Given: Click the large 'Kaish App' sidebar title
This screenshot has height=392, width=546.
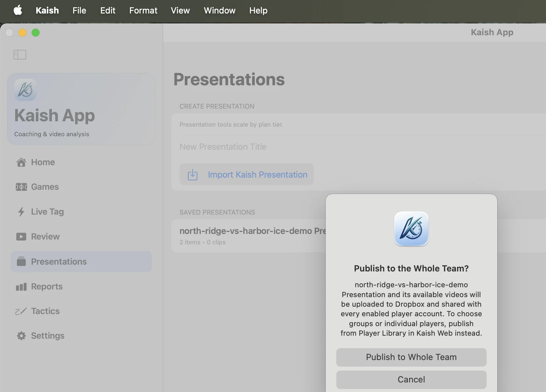Looking at the screenshot, I should click(54, 116).
